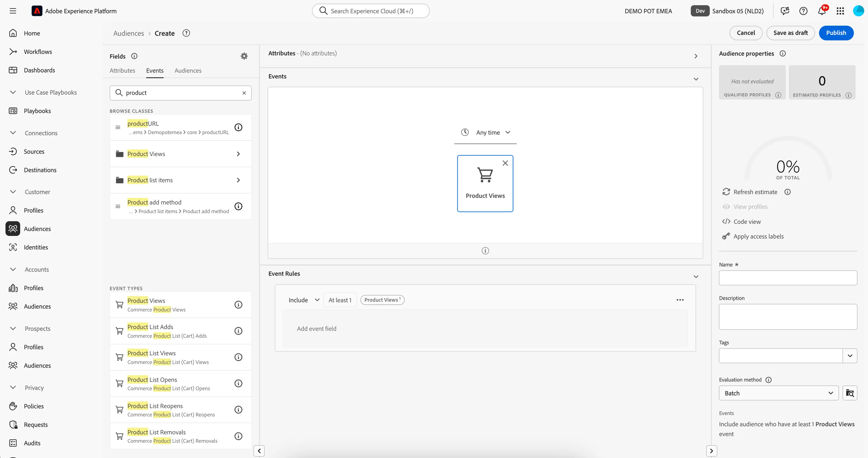Viewport: 868px width, 458px height.
Task: Open Fields settings gear
Action: pos(244,56)
